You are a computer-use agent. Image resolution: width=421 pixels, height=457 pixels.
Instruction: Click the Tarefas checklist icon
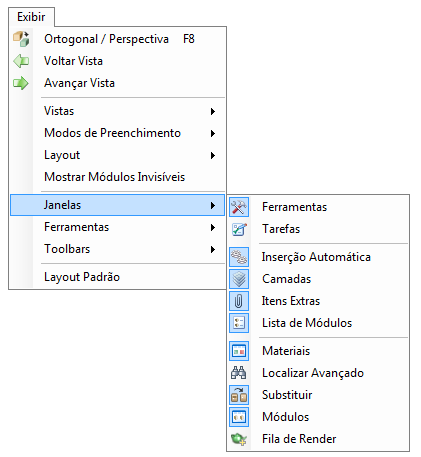[239, 229]
